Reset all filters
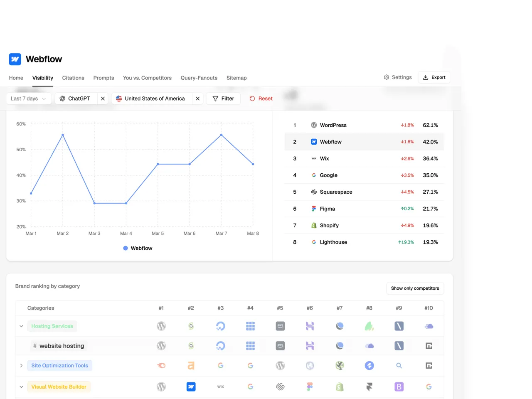Screen dimensions: 532x399 pyautogui.click(x=261, y=99)
